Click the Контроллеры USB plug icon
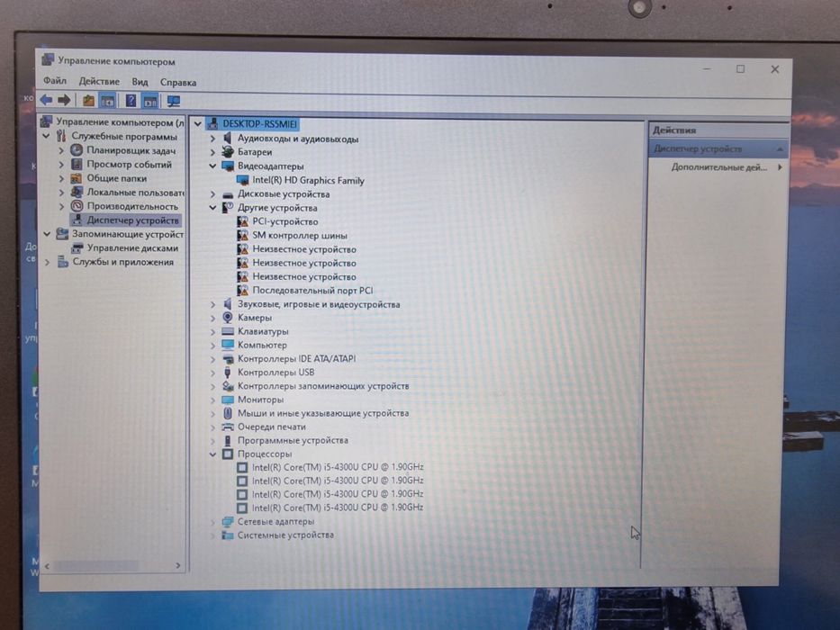This screenshot has width=840, height=630. pyautogui.click(x=228, y=373)
